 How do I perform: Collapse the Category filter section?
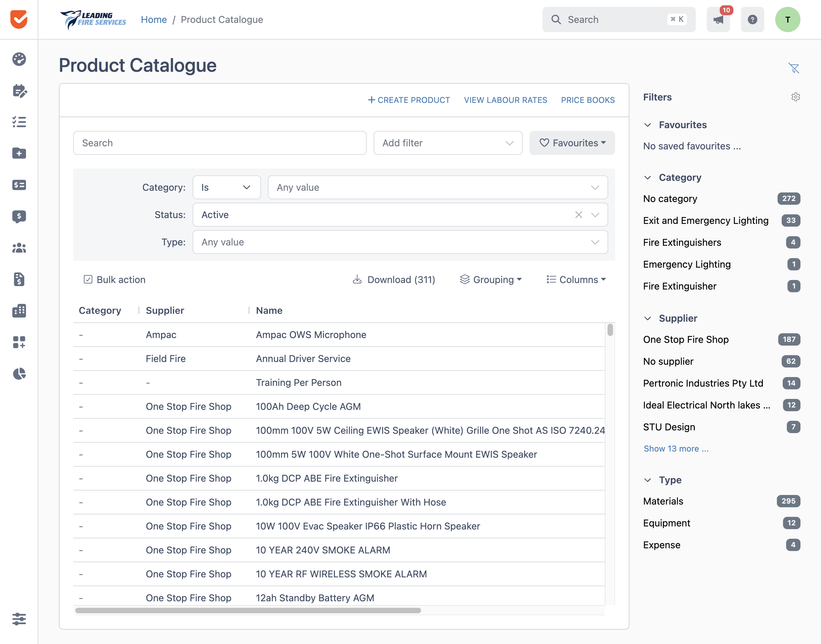648,178
